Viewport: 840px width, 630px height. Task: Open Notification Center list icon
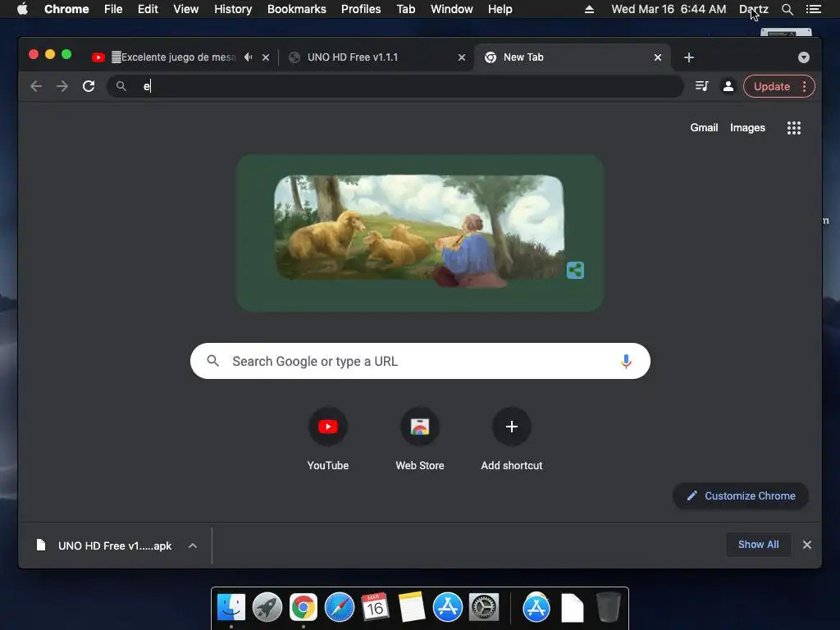(813, 9)
